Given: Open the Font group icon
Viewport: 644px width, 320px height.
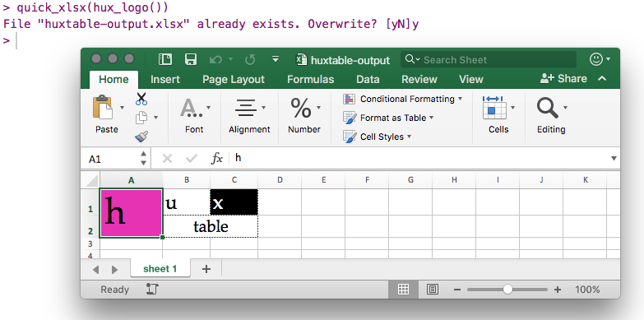Looking at the screenshot, I should click(x=191, y=108).
